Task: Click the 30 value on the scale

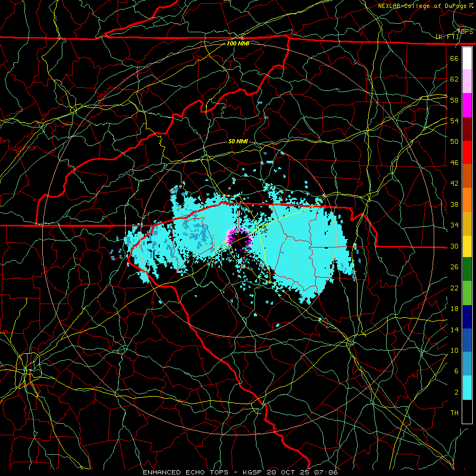Action: [454, 246]
